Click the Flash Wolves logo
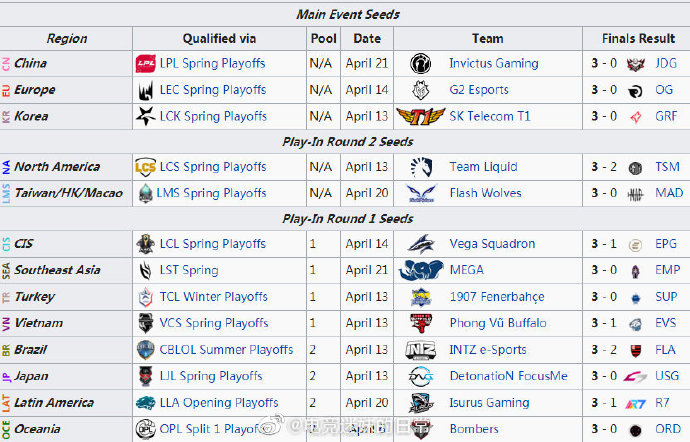 pyautogui.click(x=422, y=193)
